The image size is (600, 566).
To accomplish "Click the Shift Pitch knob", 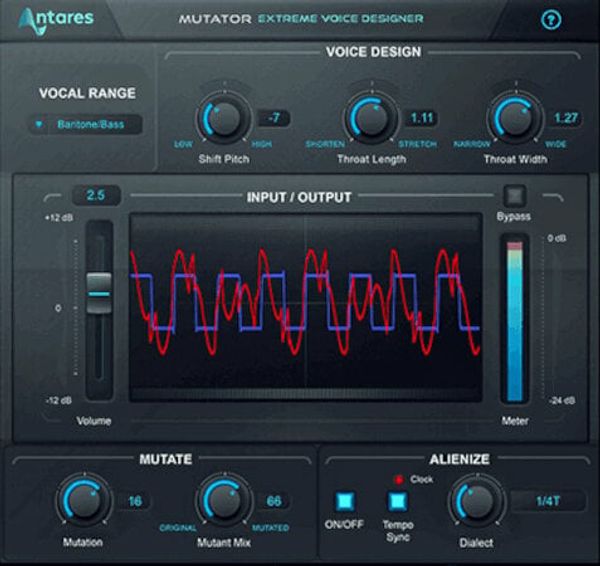I will click(x=224, y=118).
